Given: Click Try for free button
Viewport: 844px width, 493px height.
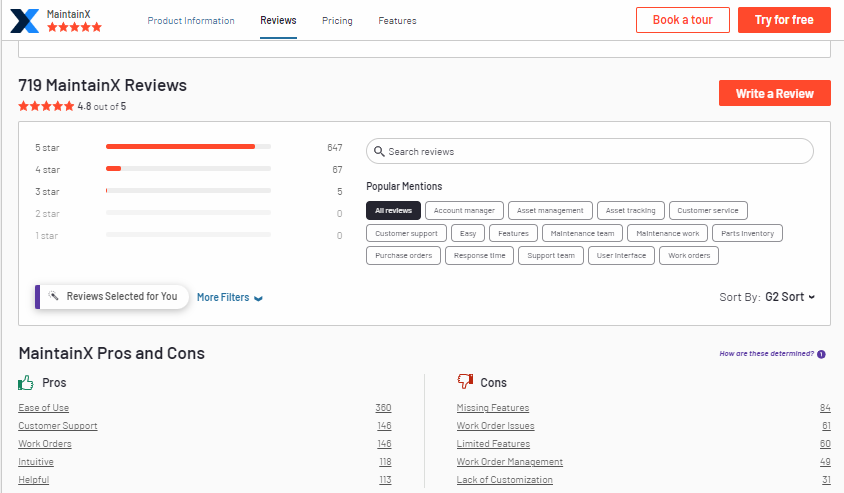Looking at the screenshot, I should (x=784, y=20).
